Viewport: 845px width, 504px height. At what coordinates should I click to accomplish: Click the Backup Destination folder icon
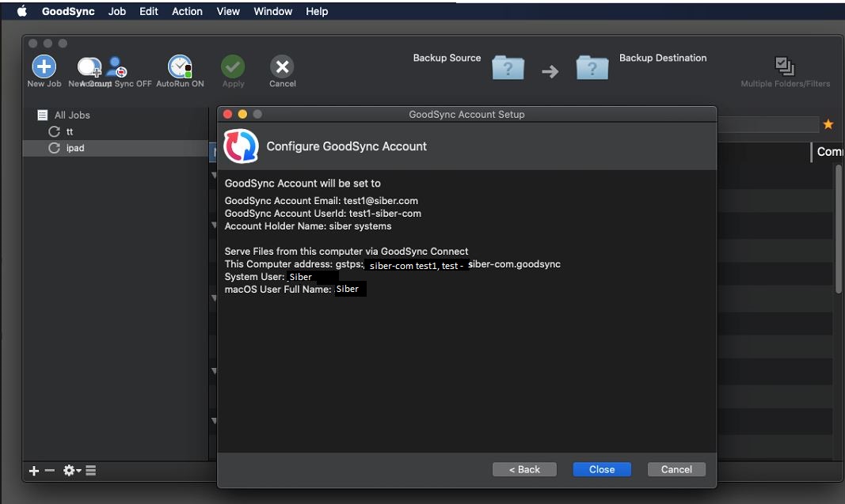tap(592, 67)
